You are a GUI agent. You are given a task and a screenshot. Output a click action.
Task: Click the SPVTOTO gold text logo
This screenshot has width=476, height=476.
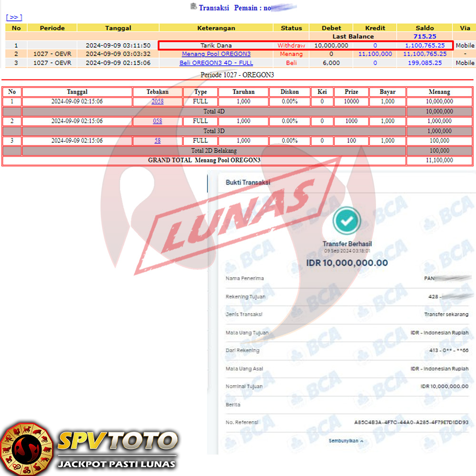coord(117,441)
